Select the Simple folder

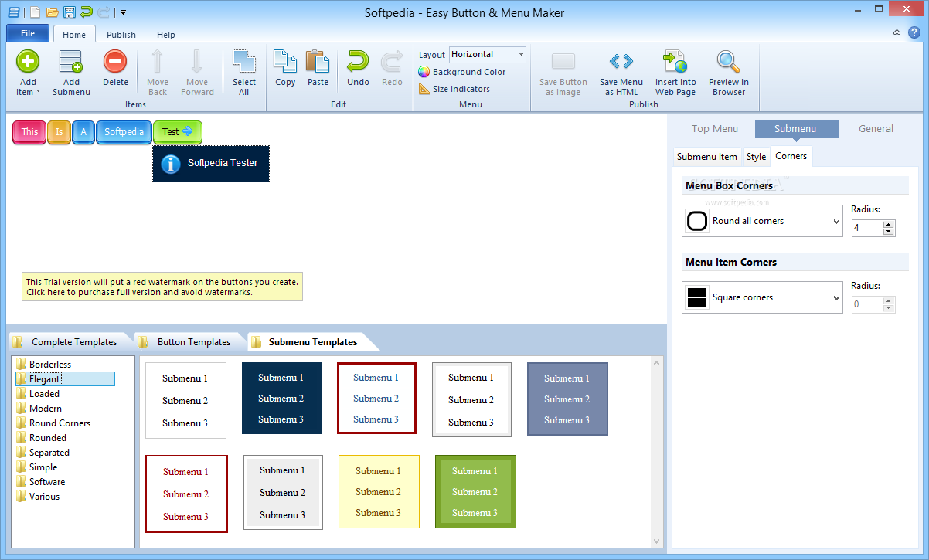click(36, 467)
